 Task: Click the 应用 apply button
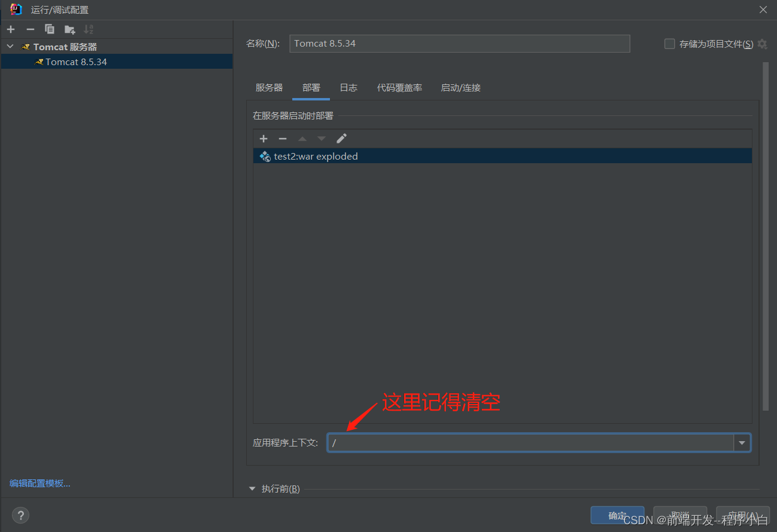coord(743,515)
